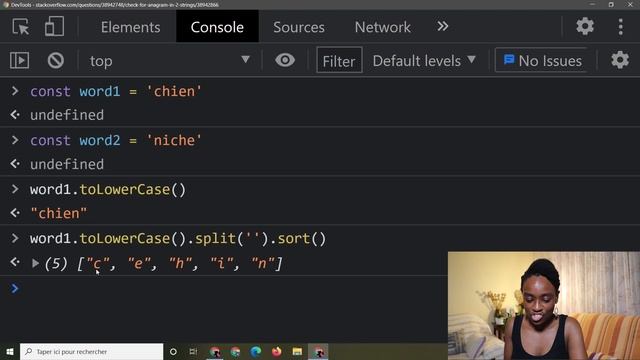Focus the Filter input field
Screen dimensions: 640x360
pos(339,61)
